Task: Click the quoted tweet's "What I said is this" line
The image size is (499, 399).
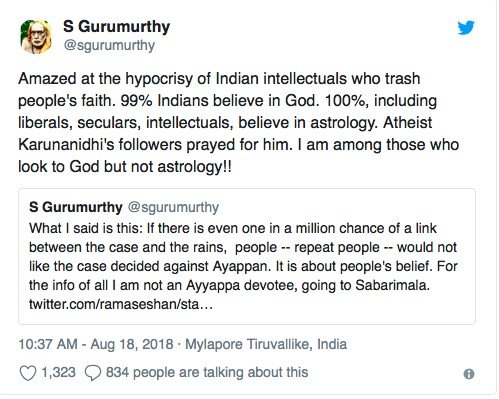Action: pyautogui.click(x=233, y=228)
